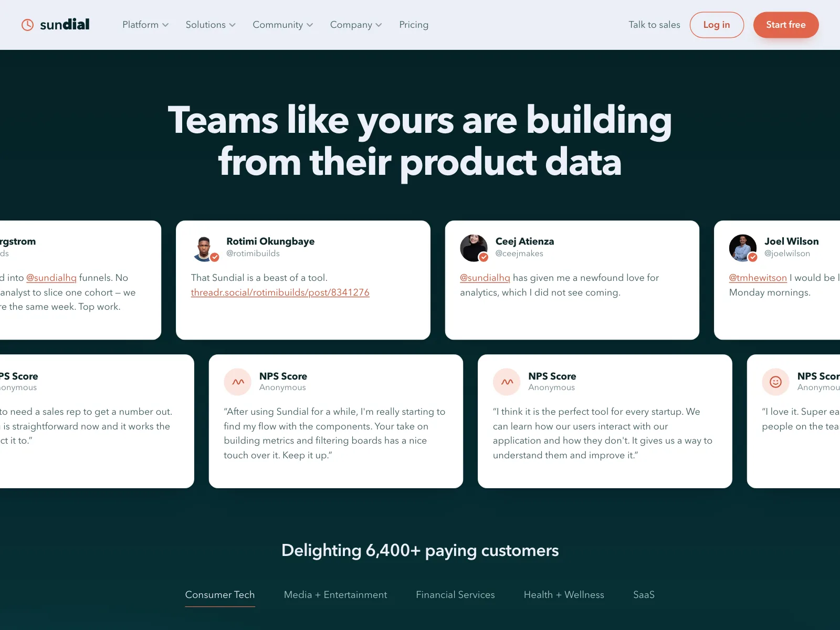840x630 pixels.
Task: Click the 'Delighting 6,400+ paying customers' heading
Action: pos(420,550)
